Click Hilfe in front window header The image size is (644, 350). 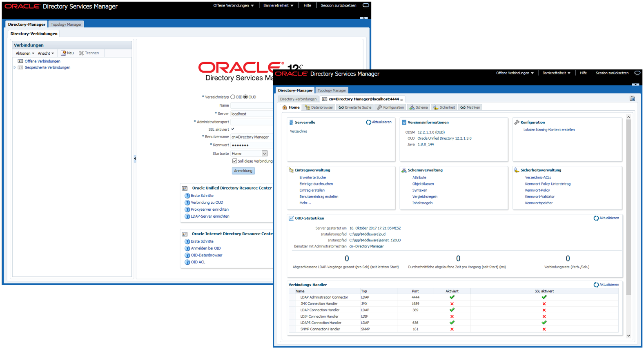click(x=583, y=73)
